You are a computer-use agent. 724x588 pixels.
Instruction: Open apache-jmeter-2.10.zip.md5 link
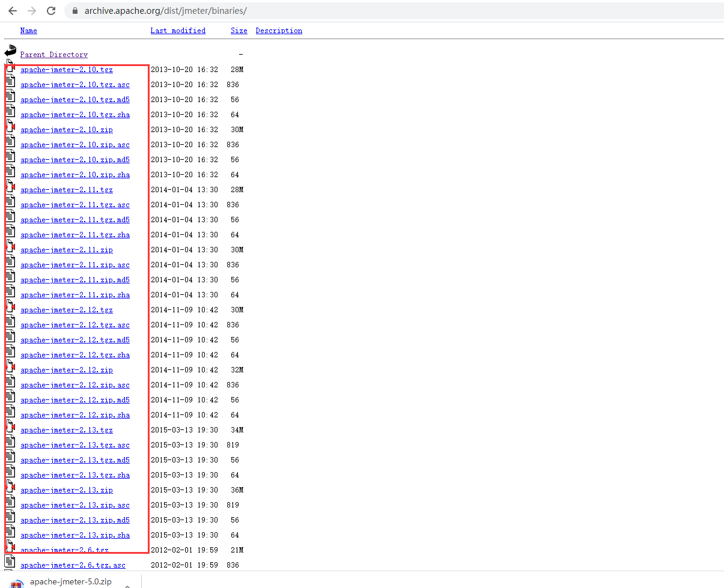coord(75,160)
